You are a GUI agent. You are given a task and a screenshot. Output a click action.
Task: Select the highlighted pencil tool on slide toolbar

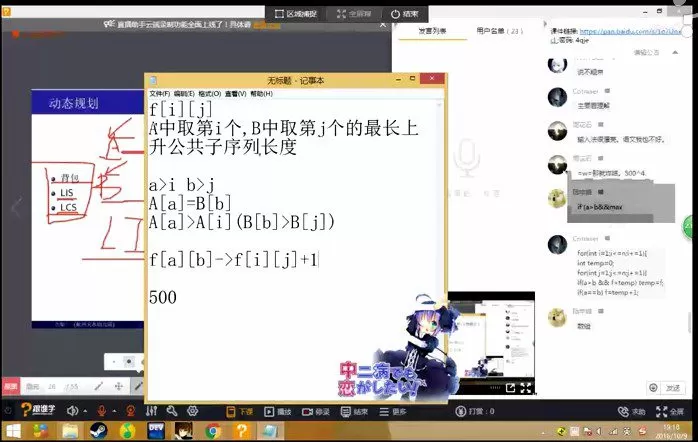[138, 386]
